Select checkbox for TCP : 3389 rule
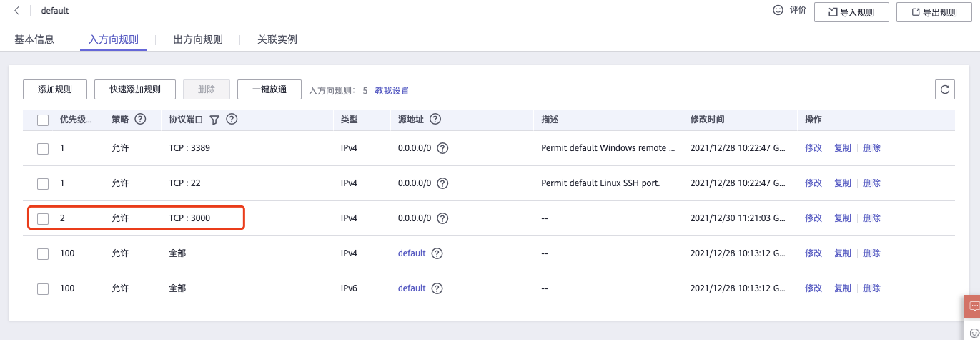Screen dimensions: 980x340 43,148
